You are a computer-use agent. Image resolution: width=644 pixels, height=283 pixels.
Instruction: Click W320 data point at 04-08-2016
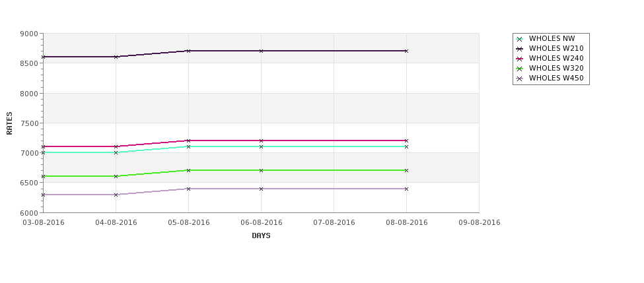click(x=116, y=176)
